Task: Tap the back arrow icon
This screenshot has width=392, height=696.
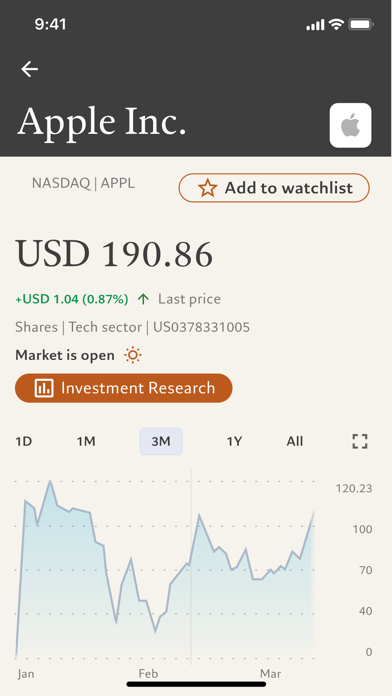Action: [x=30, y=69]
